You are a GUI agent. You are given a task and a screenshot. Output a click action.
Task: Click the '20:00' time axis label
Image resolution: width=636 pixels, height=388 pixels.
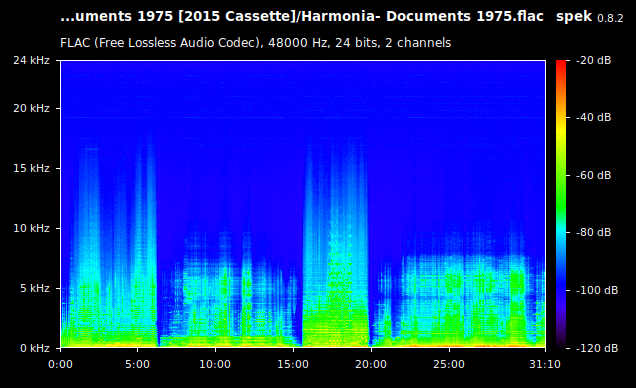[x=371, y=364]
